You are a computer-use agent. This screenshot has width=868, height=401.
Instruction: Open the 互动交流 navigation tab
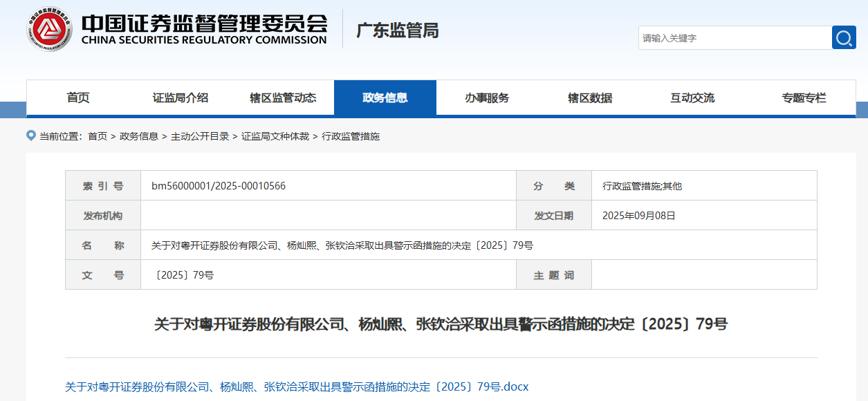pyautogui.click(x=692, y=97)
